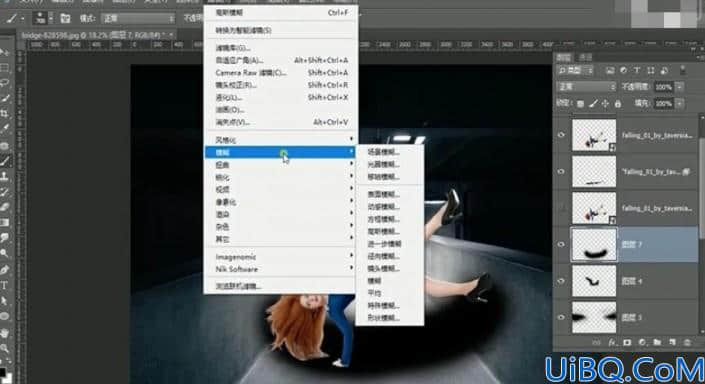Choose Vanishing Point Alt+Ctrl+V item
This screenshot has width=705, height=384.
point(281,122)
